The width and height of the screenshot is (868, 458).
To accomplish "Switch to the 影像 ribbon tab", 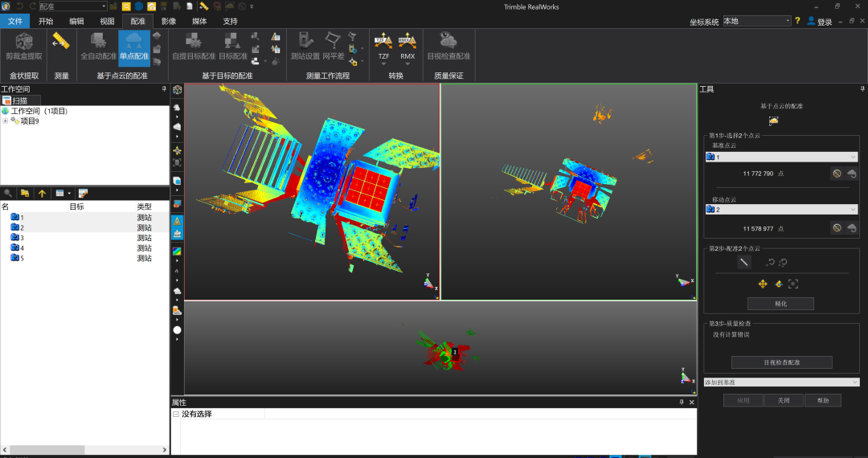I will click(168, 21).
